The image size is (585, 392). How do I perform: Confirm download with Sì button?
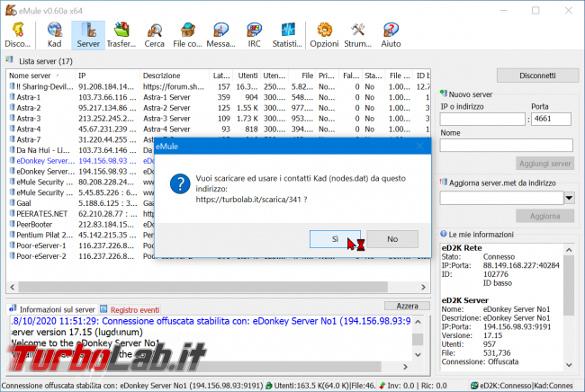click(335, 239)
